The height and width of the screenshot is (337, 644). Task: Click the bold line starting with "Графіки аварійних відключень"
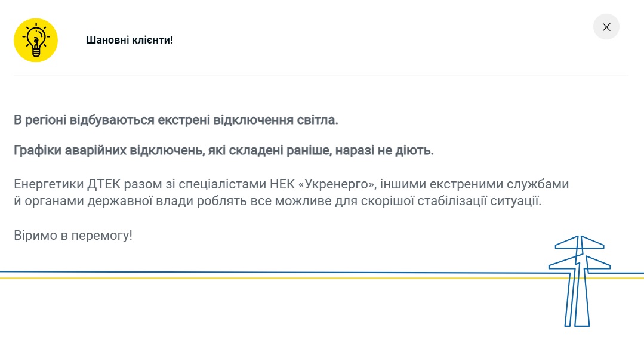point(223,150)
